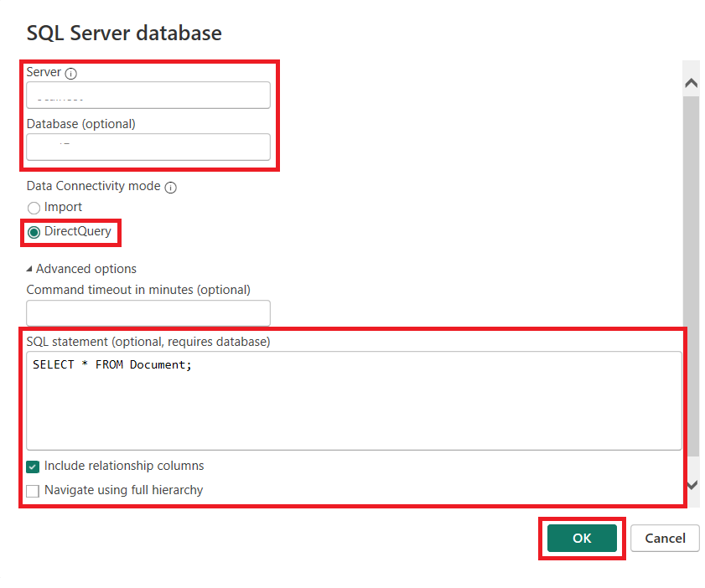Focus the Database (optional) input field

(148, 147)
